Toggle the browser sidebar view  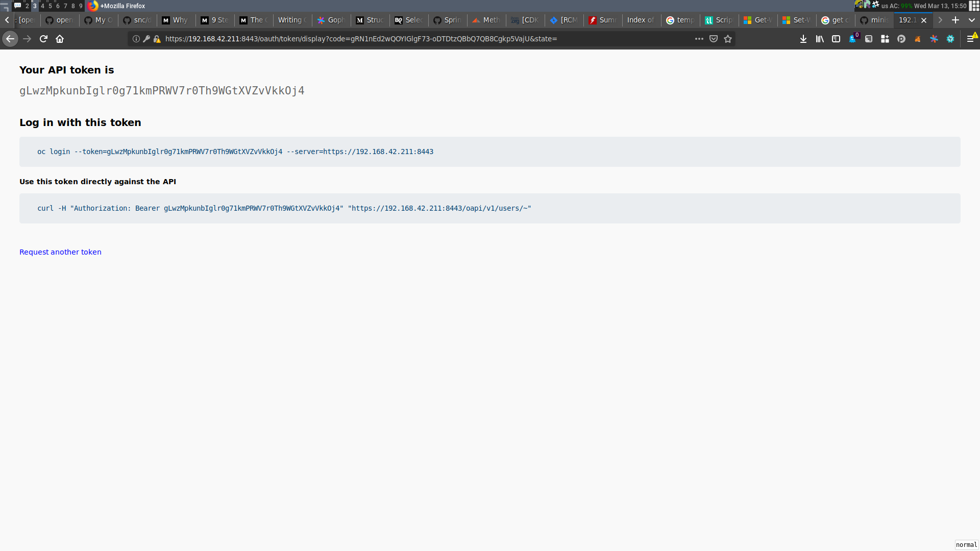[836, 39]
